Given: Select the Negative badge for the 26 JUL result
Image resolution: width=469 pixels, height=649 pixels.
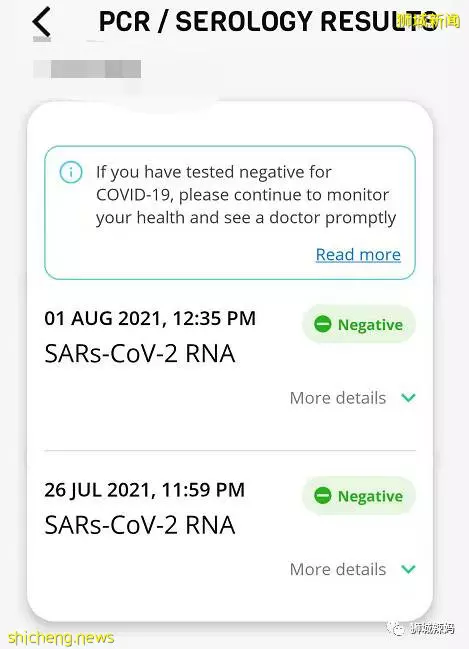Looking at the screenshot, I should (359, 495).
